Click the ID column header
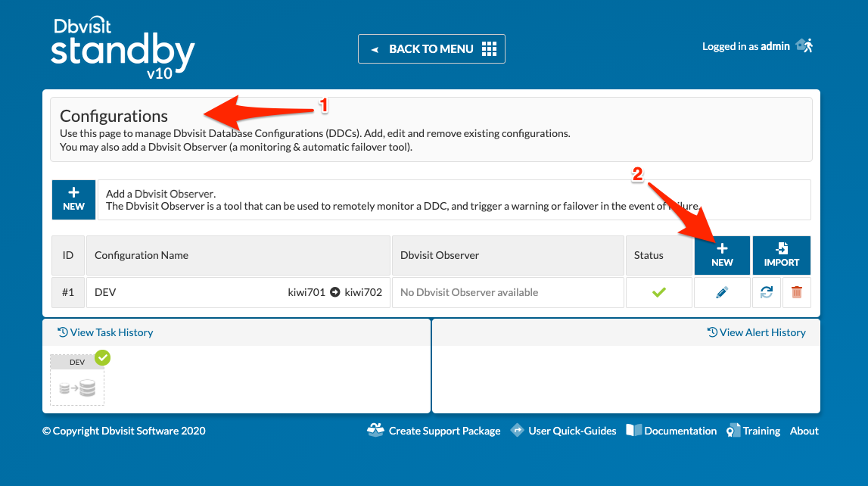 (x=68, y=255)
